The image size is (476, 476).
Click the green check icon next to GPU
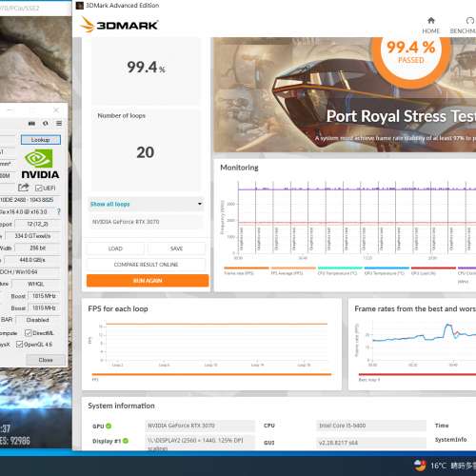coord(109,426)
